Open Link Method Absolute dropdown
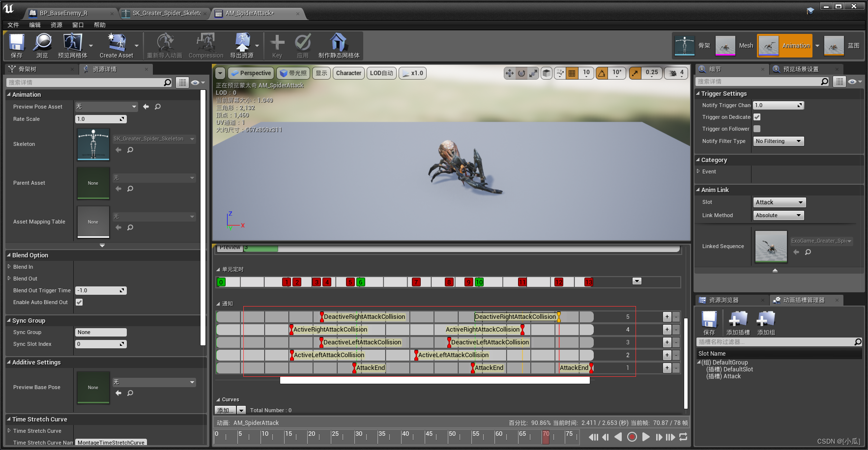Screen dimensions: 868x450 pos(779,215)
